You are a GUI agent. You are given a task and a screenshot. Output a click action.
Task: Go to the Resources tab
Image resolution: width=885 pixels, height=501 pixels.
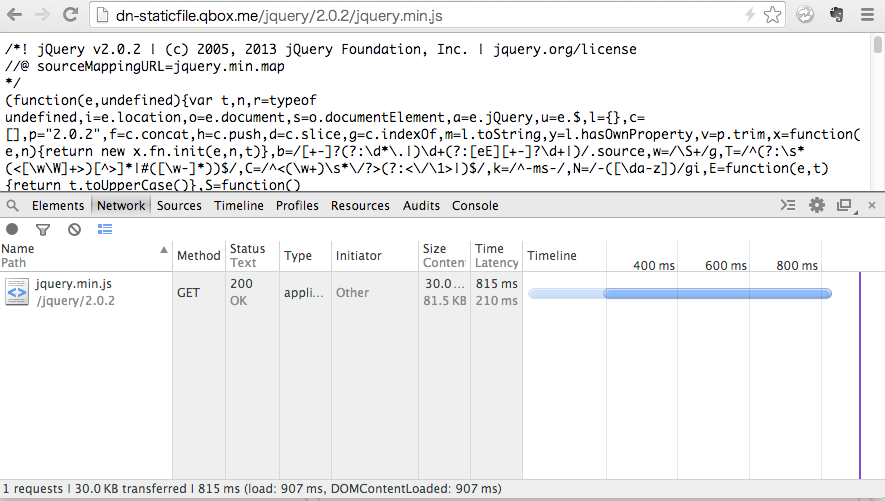pyautogui.click(x=360, y=206)
